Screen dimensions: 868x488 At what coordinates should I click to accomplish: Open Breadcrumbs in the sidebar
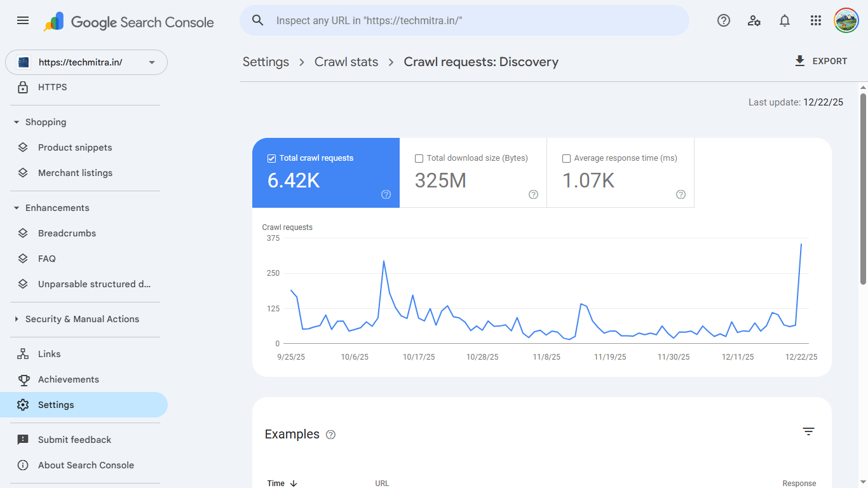(67, 233)
